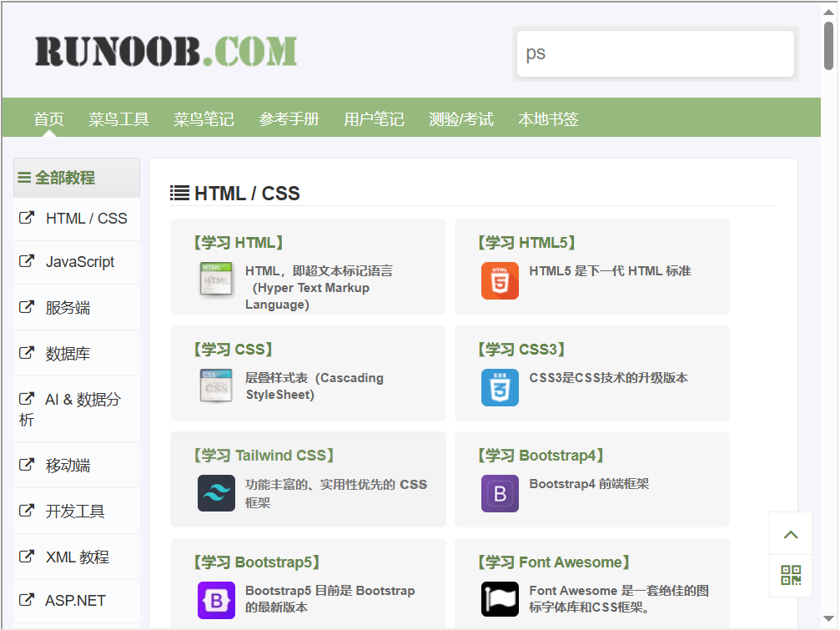
Task: Open the 【学习 Bootstrap5】 link
Action: [x=257, y=562]
